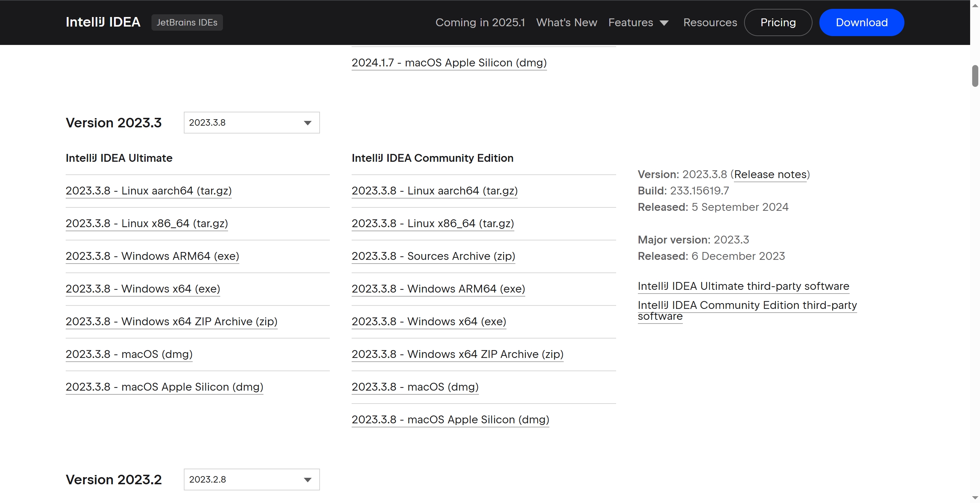Download Community 2023.3.8 Sources Archive zip
980x503 pixels.
click(x=433, y=256)
